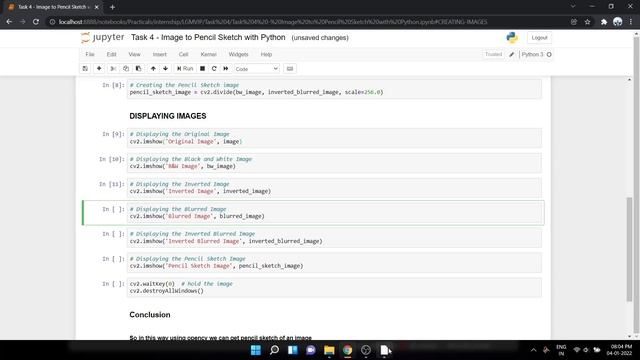Paste cells below icon in toolbar
This screenshot has height=360, width=640.
click(x=138, y=69)
